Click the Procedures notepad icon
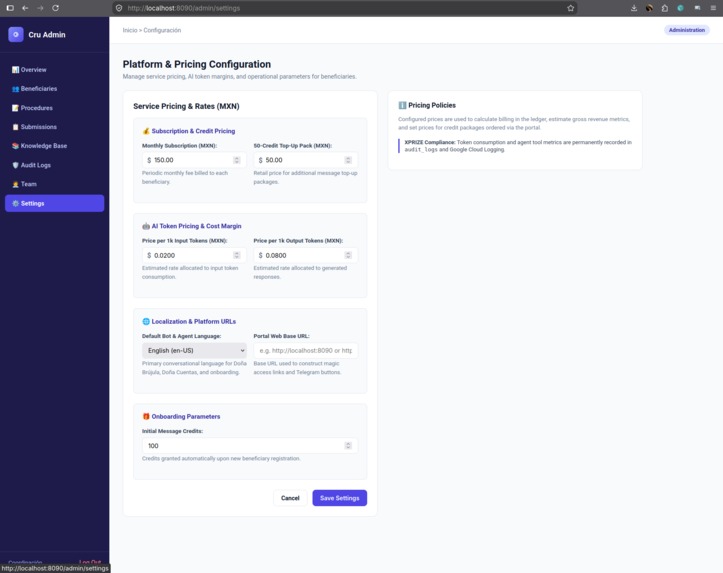The width and height of the screenshot is (723, 573). pyautogui.click(x=15, y=108)
